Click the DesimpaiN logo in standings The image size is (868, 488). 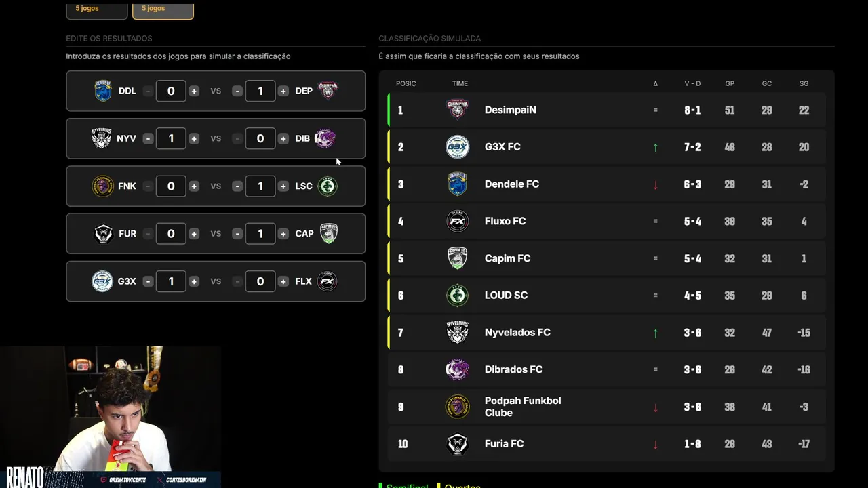coord(458,110)
